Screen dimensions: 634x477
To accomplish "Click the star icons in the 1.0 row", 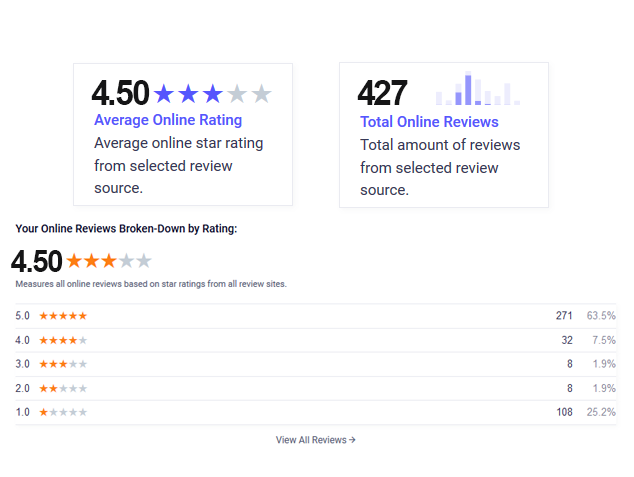I will (x=63, y=412).
